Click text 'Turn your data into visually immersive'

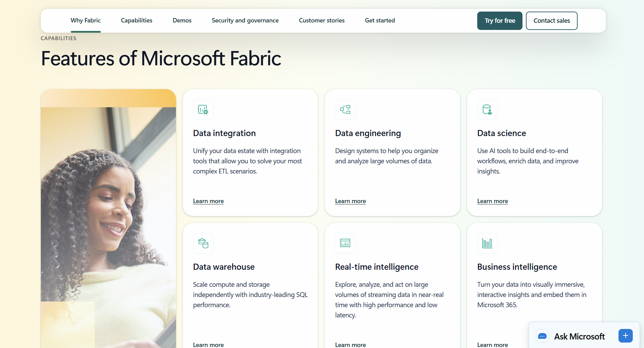click(x=531, y=284)
